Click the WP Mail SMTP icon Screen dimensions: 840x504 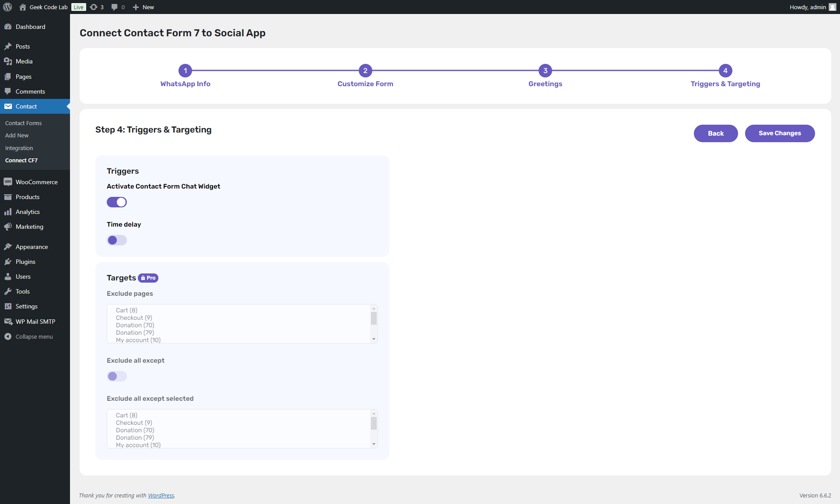[8, 322]
